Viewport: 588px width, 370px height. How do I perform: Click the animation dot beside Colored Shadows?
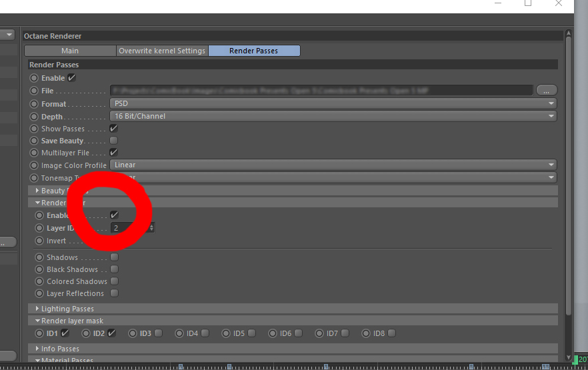[x=39, y=281]
